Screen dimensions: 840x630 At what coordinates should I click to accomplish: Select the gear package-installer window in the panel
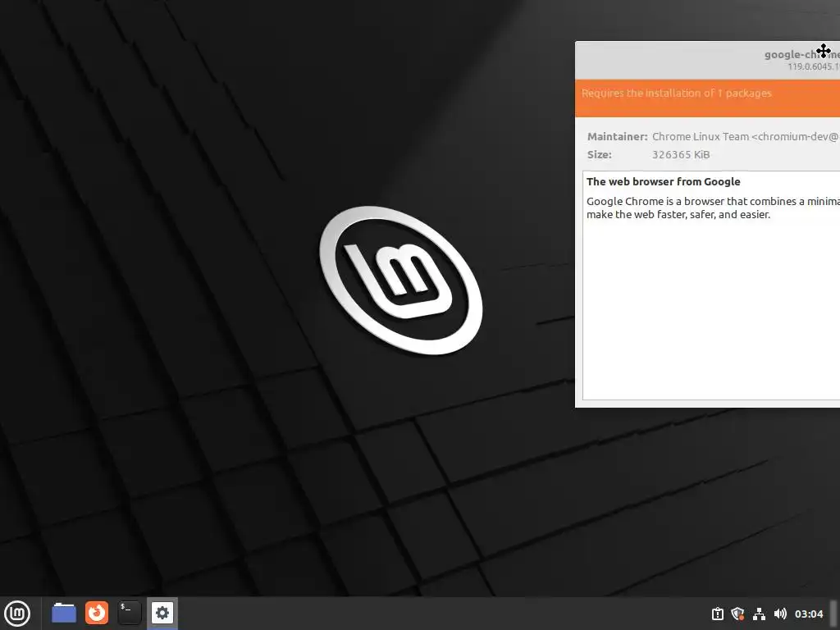click(162, 613)
